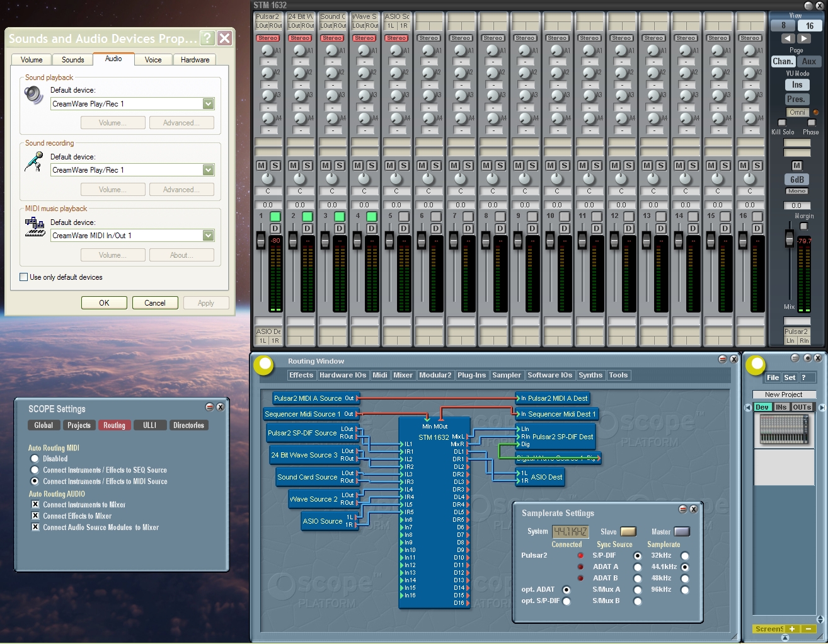Screen dimensions: 828x644
Task: Uncheck Connect Effects to Mixer
Action: tap(35, 516)
